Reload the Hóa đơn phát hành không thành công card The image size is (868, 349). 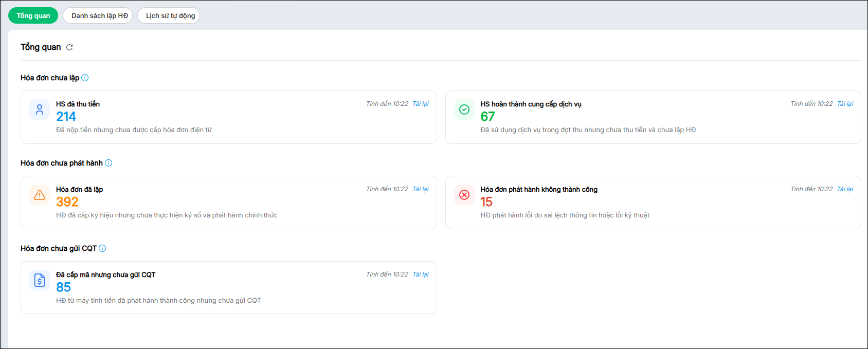tap(845, 189)
